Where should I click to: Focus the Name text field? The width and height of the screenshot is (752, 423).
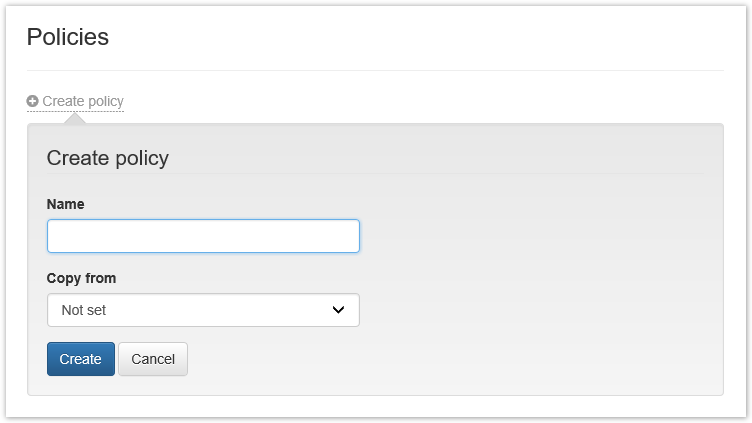tap(203, 237)
